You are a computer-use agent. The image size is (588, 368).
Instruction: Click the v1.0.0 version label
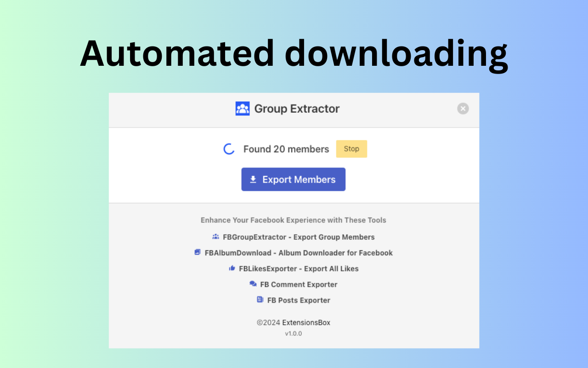tap(294, 333)
